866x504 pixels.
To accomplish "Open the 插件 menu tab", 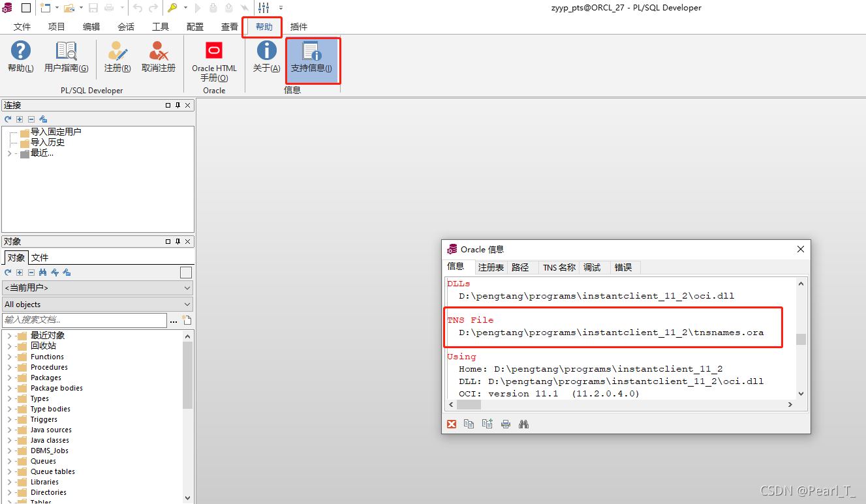I will (299, 27).
